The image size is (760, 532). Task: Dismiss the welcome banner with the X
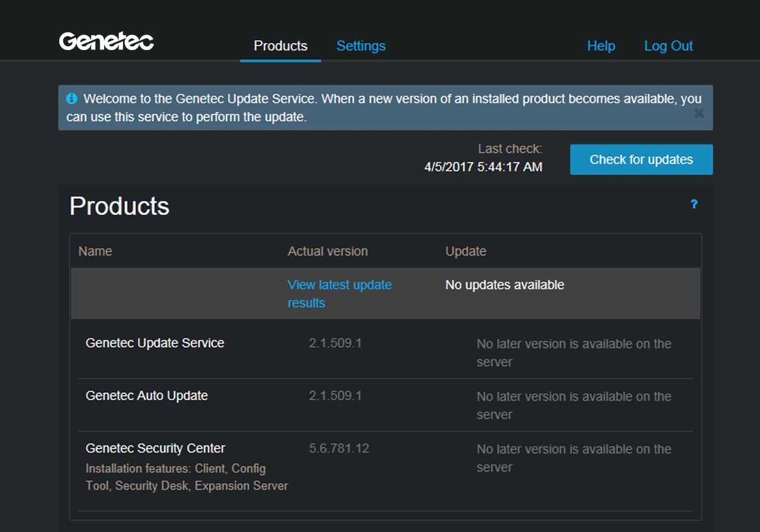[699, 113]
